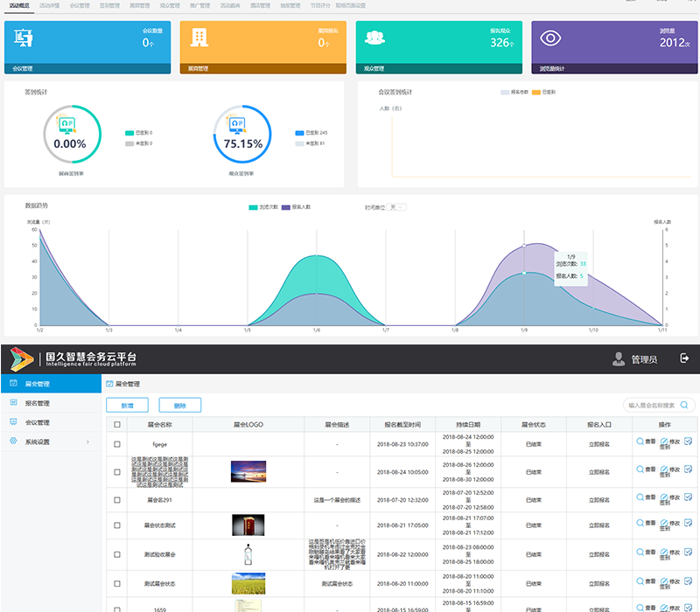Click the 输入展会名称搜索 input field
The width and height of the screenshot is (700, 612).
[x=652, y=406]
